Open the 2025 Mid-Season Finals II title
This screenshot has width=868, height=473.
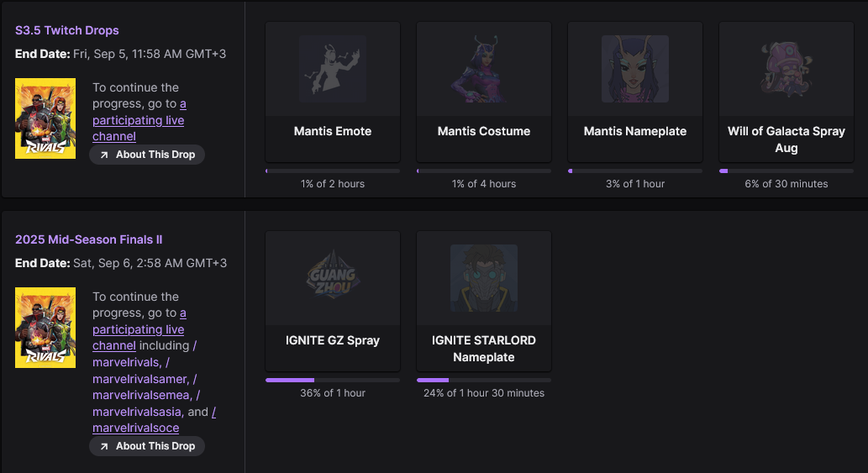(89, 239)
